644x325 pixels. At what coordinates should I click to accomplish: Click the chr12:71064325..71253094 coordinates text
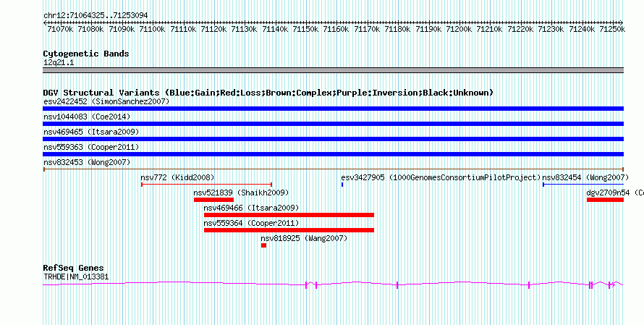pyautogui.click(x=96, y=16)
